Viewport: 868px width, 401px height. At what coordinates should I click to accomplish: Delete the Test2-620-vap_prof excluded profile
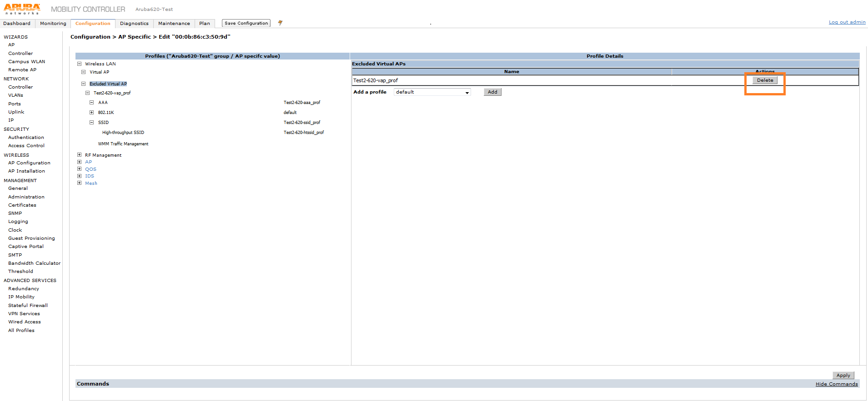(765, 80)
